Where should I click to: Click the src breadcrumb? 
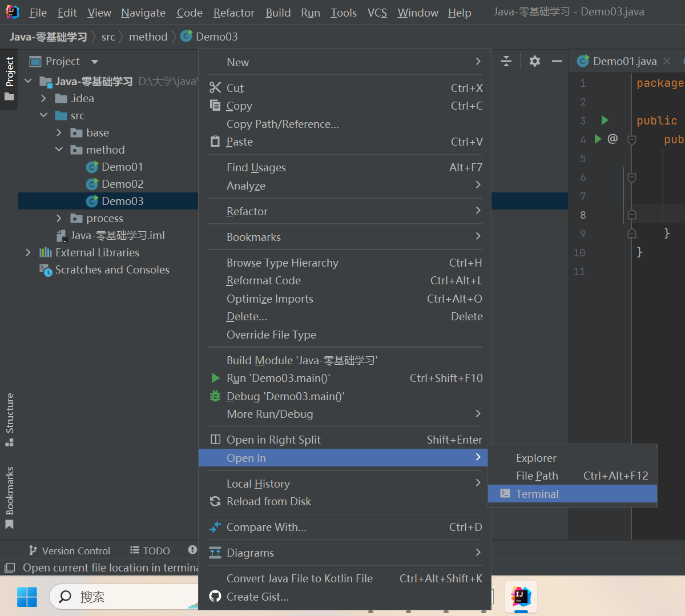click(x=108, y=37)
